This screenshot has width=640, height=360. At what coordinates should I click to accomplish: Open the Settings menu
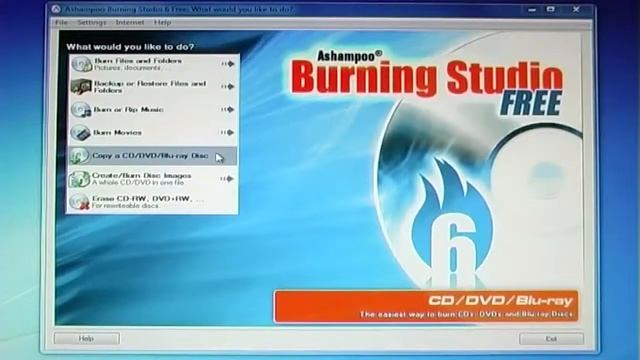coord(92,22)
